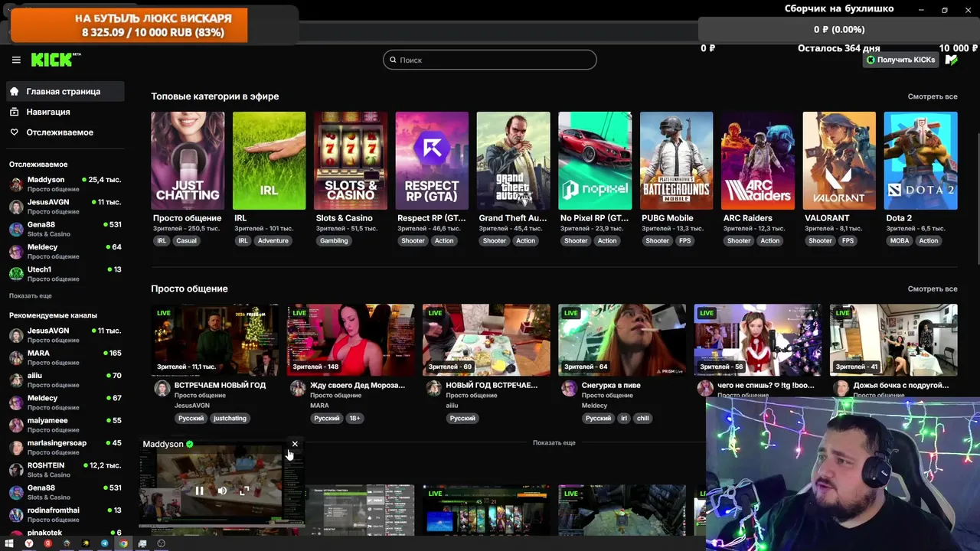
Task: Click the Получить KICKs button
Action: 900,60
